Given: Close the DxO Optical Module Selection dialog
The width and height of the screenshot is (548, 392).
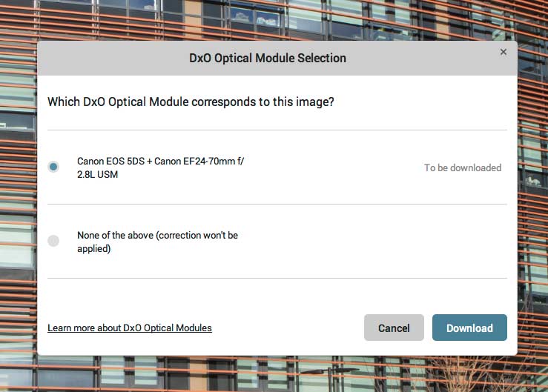Looking at the screenshot, I should (504, 52).
